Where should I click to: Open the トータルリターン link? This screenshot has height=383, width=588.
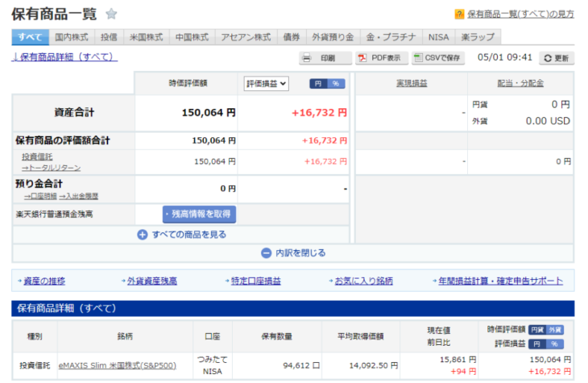[x=51, y=167]
